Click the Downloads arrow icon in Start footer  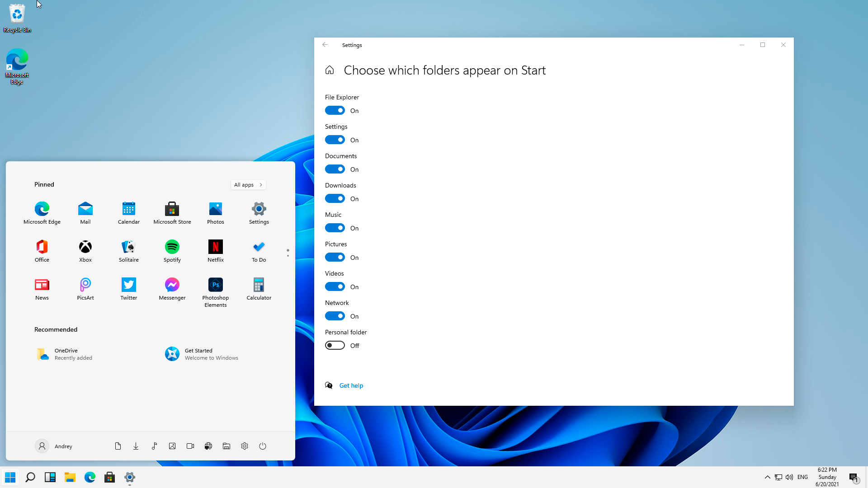136,446
